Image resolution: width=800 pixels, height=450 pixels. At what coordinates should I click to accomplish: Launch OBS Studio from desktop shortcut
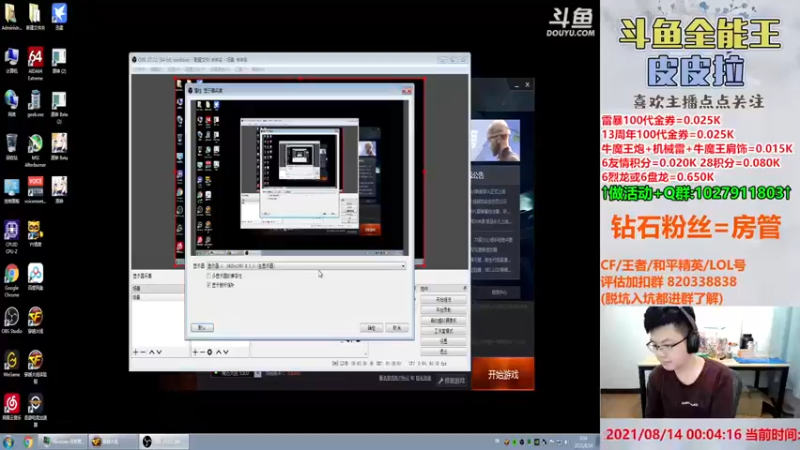coord(11,321)
